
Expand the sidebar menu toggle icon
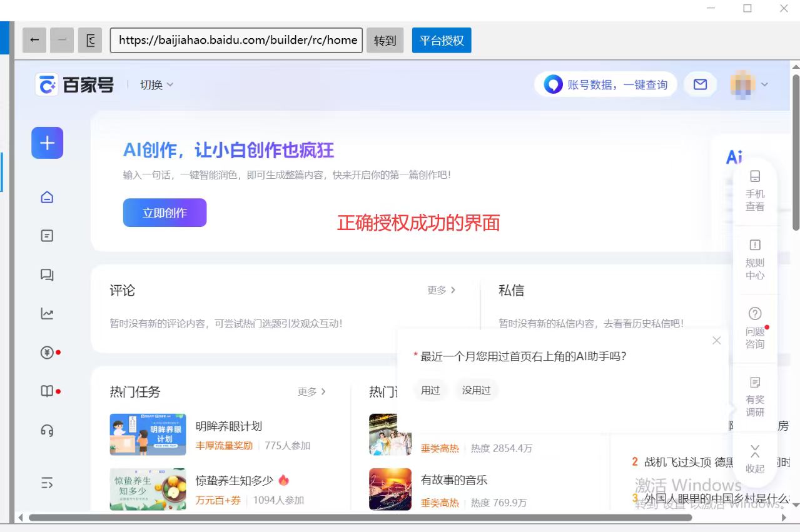[47, 483]
